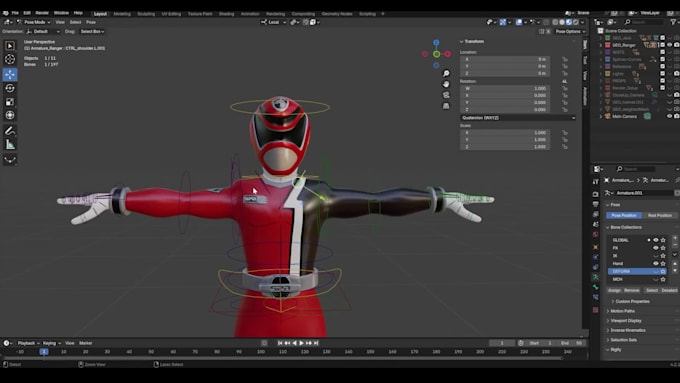The width and height of the screenshot is (680, 383).
Task: Move bone collection up arrow
Action: click(x=675, y=263)
